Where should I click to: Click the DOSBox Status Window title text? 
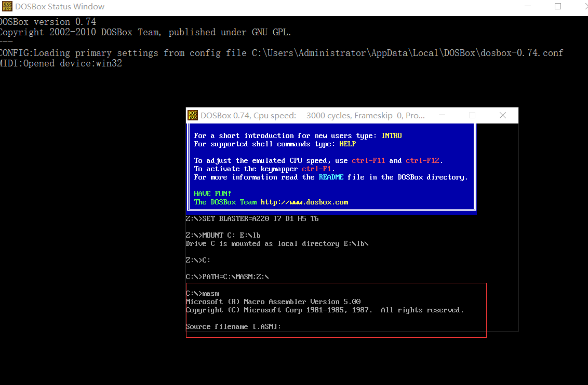60,6
